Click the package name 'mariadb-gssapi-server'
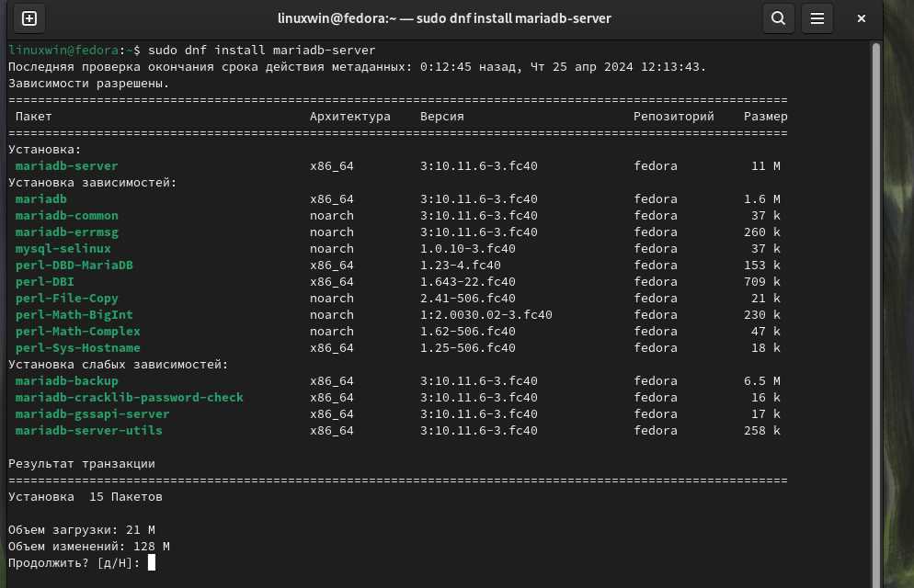This screenshot has height=588, width=914. pyautogui.click(x=92, y=414)
